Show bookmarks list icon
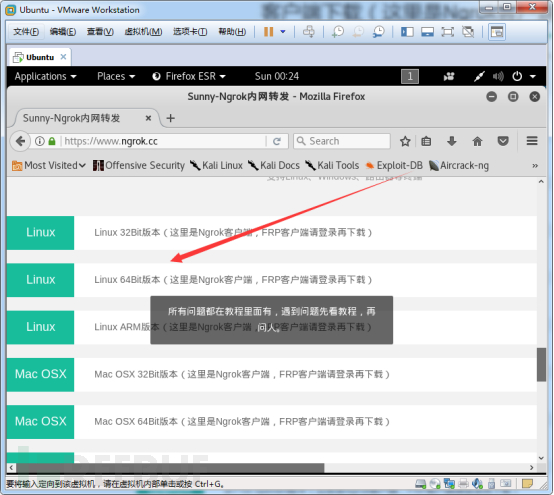554x495 pixels. pyautogui.click(x=426, y=141)
